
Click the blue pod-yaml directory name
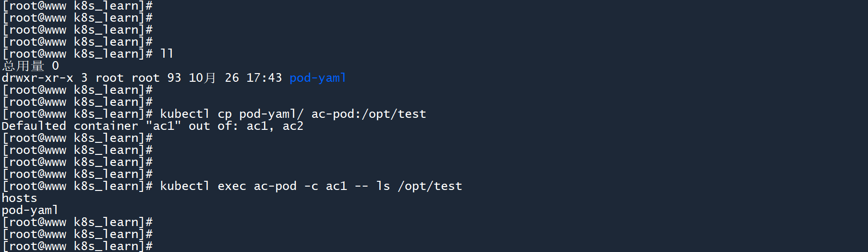coord(318,78)
